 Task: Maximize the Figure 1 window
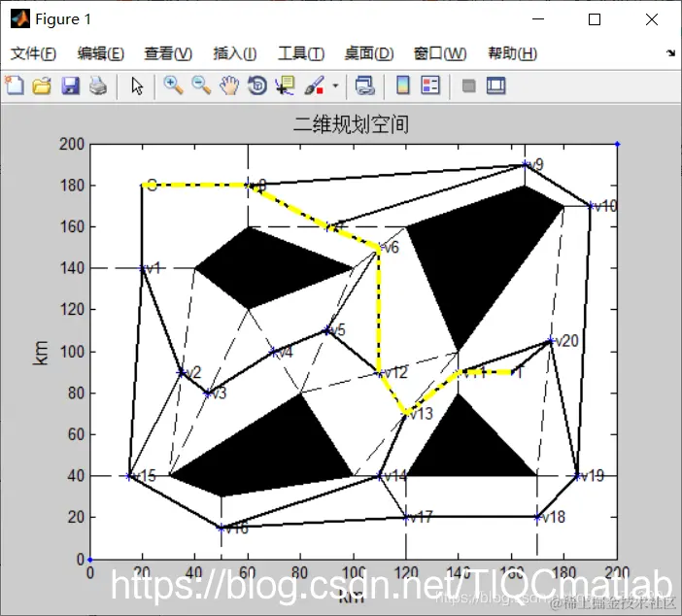pyautogui.click(x=595, y=19)
